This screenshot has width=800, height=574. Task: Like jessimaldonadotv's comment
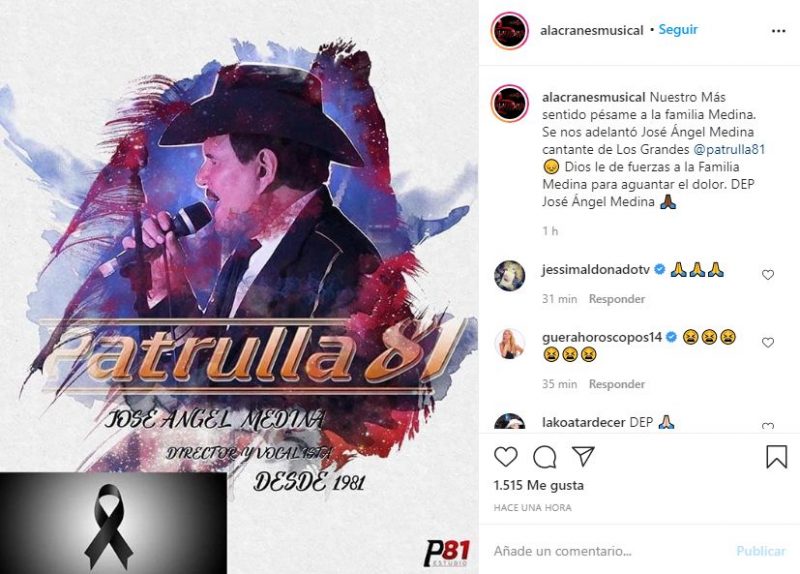tap(768, 275)
